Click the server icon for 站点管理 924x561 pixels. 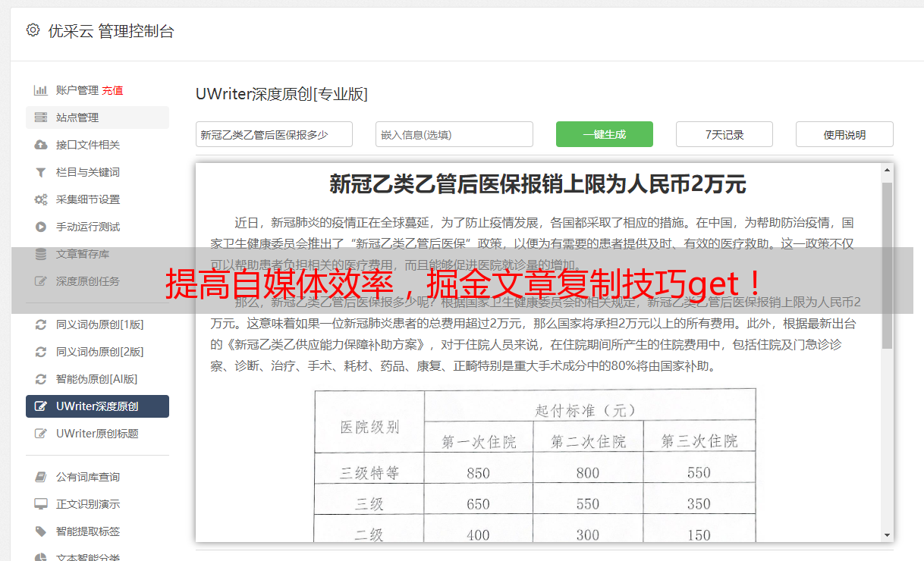pyautogui.click(x=41, y=118)
